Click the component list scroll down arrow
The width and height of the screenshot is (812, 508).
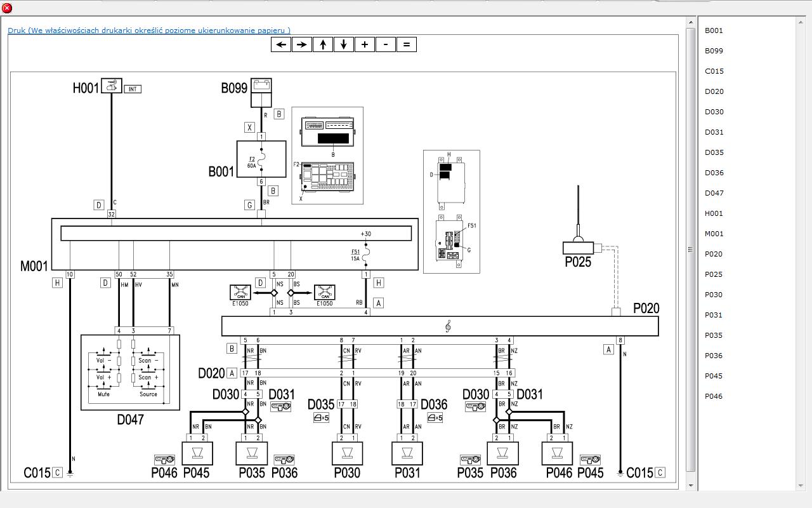pyautogui.click(x=802, y=486)
